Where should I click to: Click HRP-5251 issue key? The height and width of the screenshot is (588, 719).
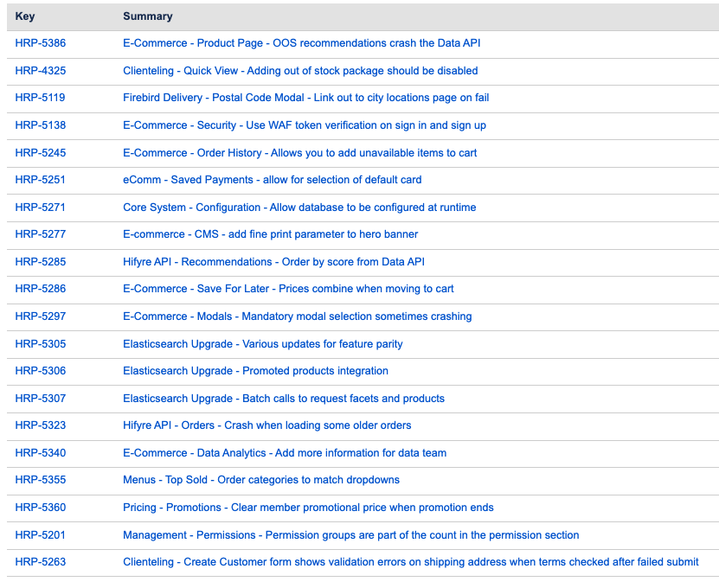point(41,180)
